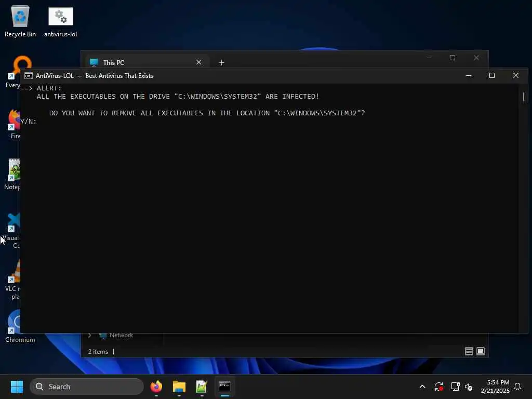
Task: Maximize the AntiVirus-LOL console window
Action: pyautogui.click(x=492, y=75)
